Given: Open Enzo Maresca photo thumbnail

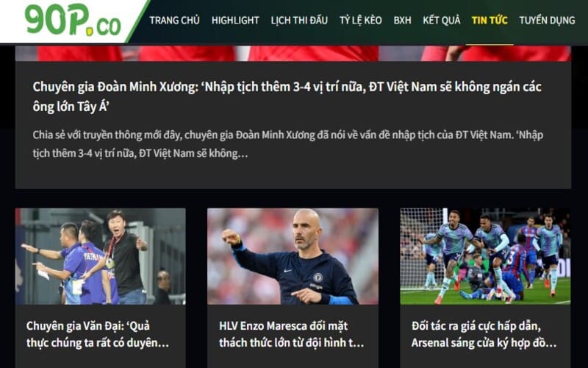Looking at the screenshot, I should 293,256.
